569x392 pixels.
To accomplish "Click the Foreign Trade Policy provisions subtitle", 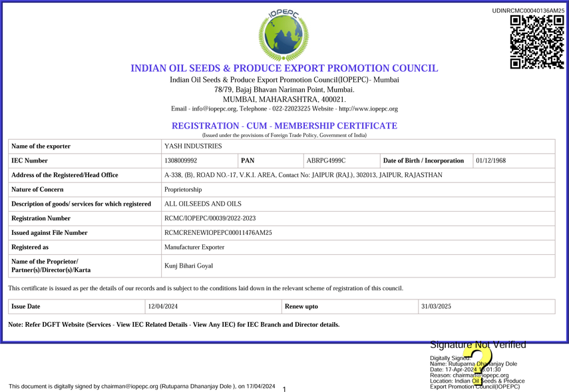I will click(284, 135).
